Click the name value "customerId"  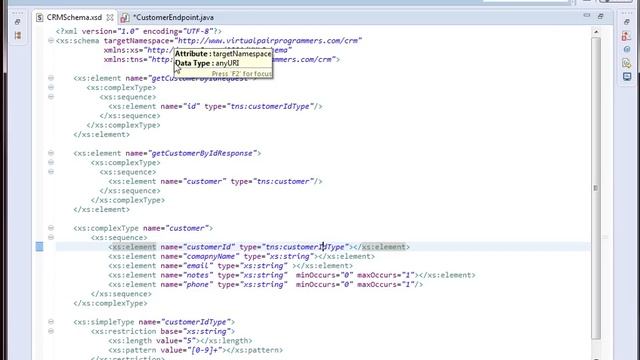pyautogui.click(x=209, y=247)
